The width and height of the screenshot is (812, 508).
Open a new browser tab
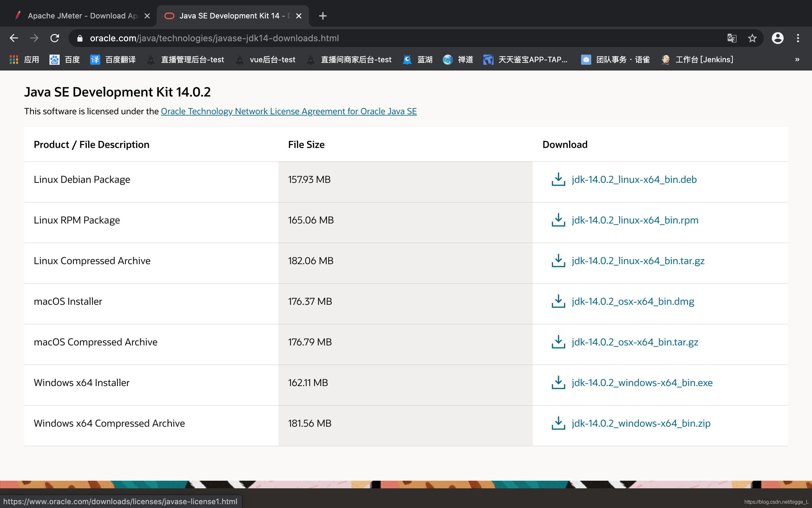323,16
